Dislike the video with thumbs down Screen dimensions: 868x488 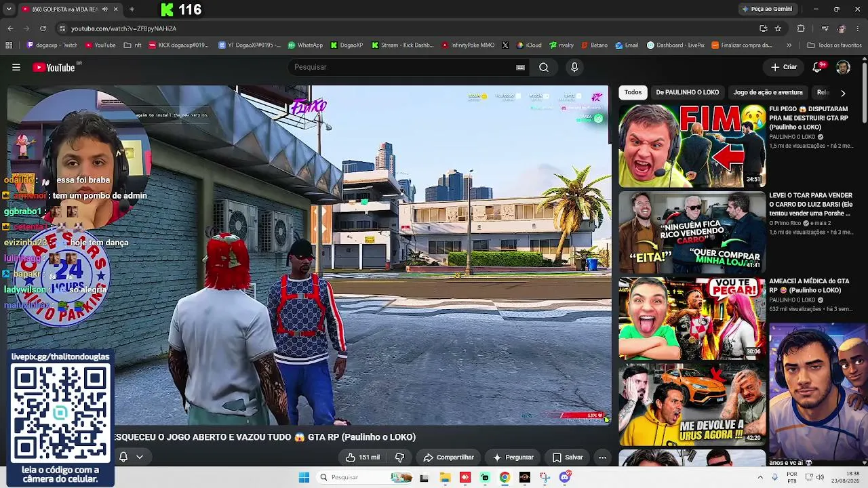pyautogui.click(x=399, y=457)
